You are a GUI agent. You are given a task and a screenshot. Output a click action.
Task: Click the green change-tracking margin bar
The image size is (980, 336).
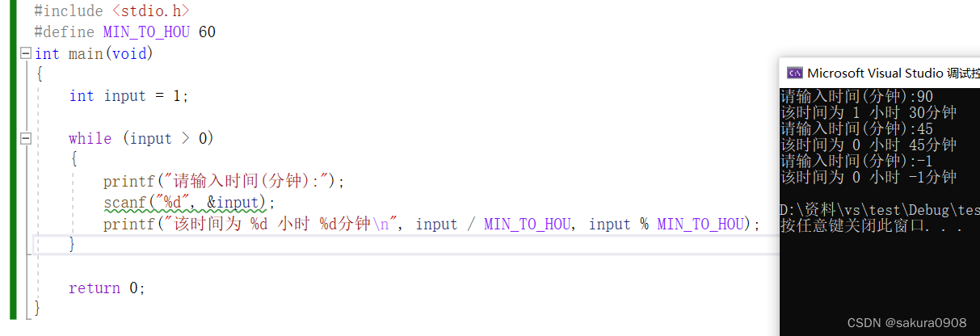click(x=13, y=159)
